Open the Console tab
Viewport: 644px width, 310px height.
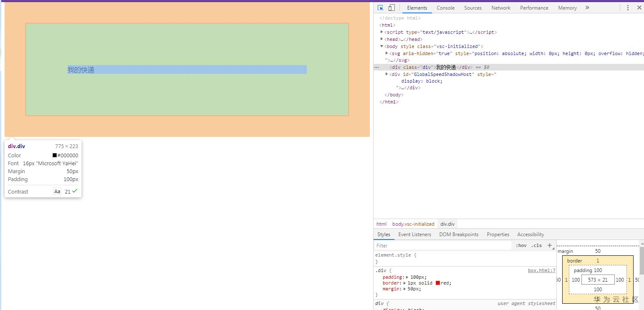[x=445, y=8]
